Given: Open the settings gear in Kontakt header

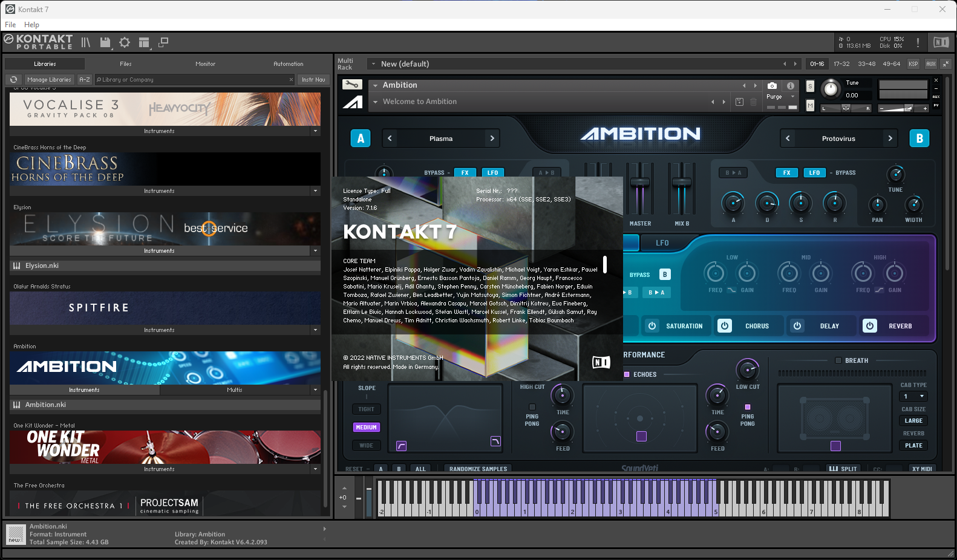Looking at the screenshot, I should 125,42.
